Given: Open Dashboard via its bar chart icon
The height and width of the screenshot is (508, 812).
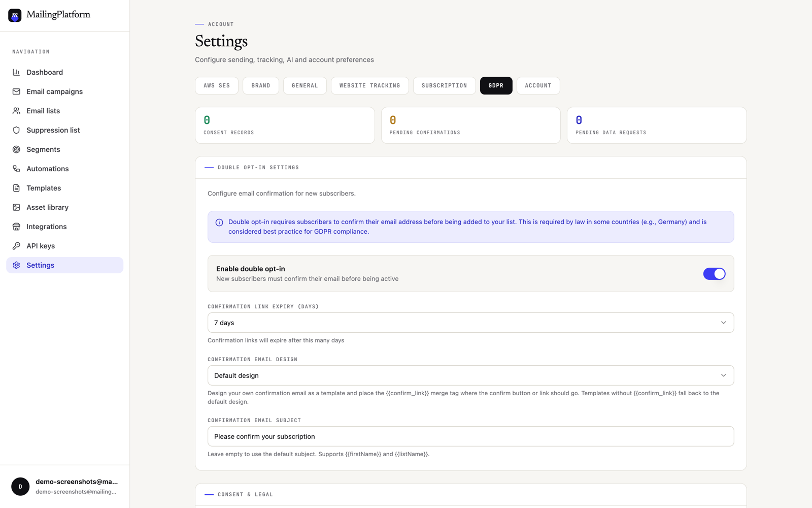Looking at the screenshot, I should click(16, 72).
